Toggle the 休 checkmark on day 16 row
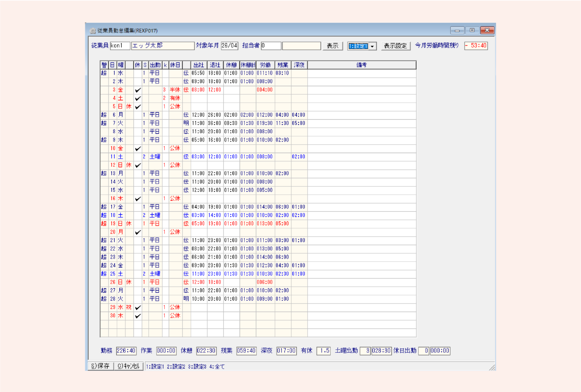 (x=138, y=199)
